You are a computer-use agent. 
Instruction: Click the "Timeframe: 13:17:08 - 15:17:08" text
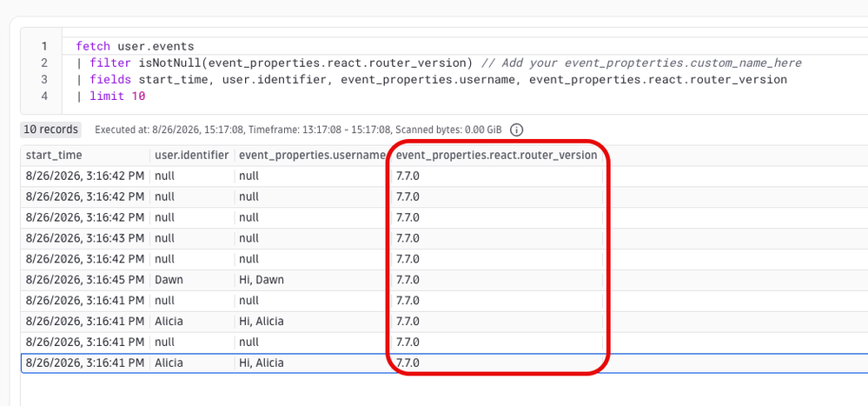[x=321, y=130]
